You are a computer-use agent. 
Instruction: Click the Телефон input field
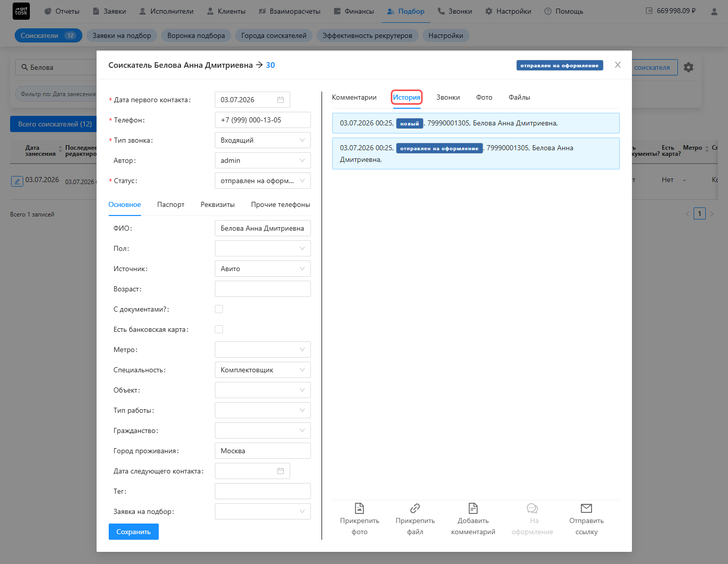[x=263, y=120]
